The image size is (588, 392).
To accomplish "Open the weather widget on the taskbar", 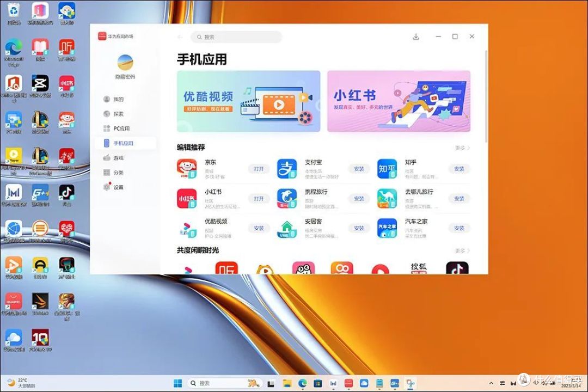I will pyautogui.click(x=22, y=383).
